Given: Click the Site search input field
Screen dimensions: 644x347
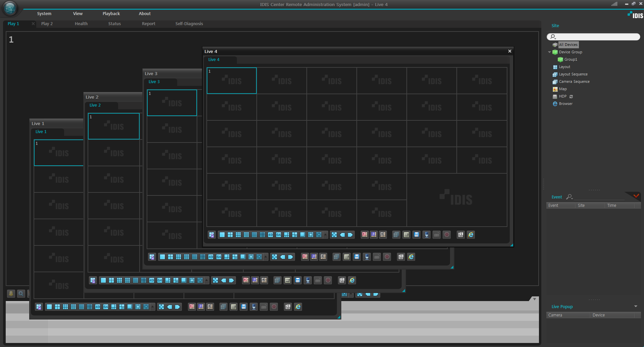Looking at the screenshot, I should point(593,37).
